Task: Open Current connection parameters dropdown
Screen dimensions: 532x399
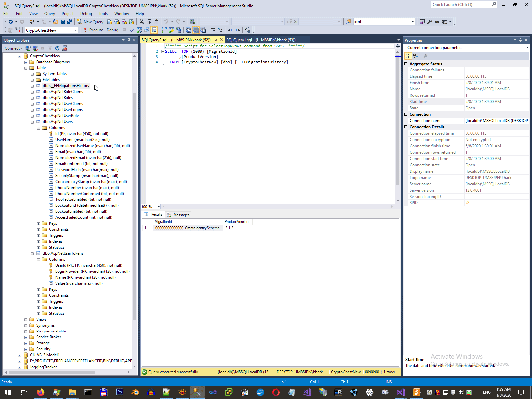Action: tap(527, 48)
